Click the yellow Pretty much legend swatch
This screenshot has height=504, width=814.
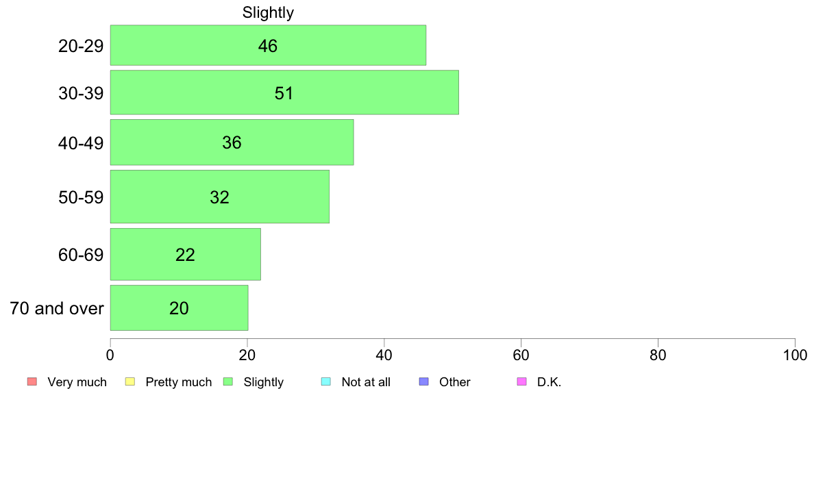coord(129,381)
